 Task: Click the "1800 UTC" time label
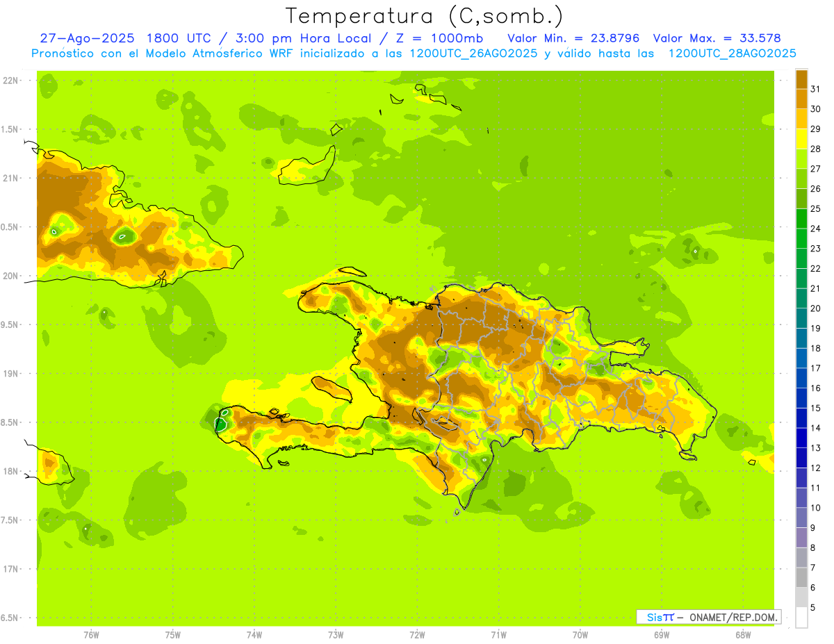coord(179,38)
